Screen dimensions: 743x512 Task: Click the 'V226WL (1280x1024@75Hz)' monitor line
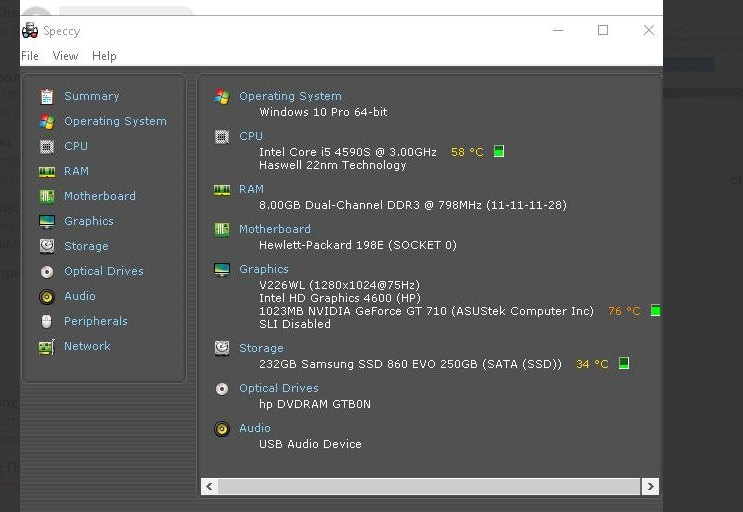point(339,285)
